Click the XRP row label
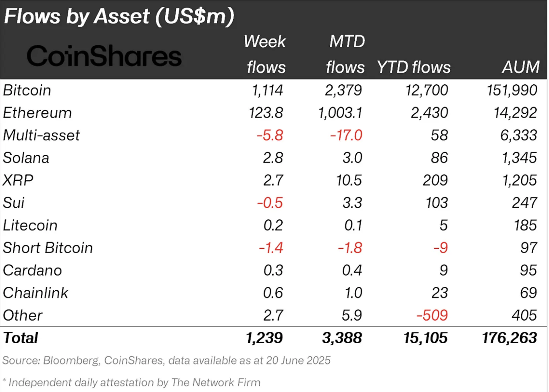The width and height of the screenshot is (549, 392). tap(18, 180)
